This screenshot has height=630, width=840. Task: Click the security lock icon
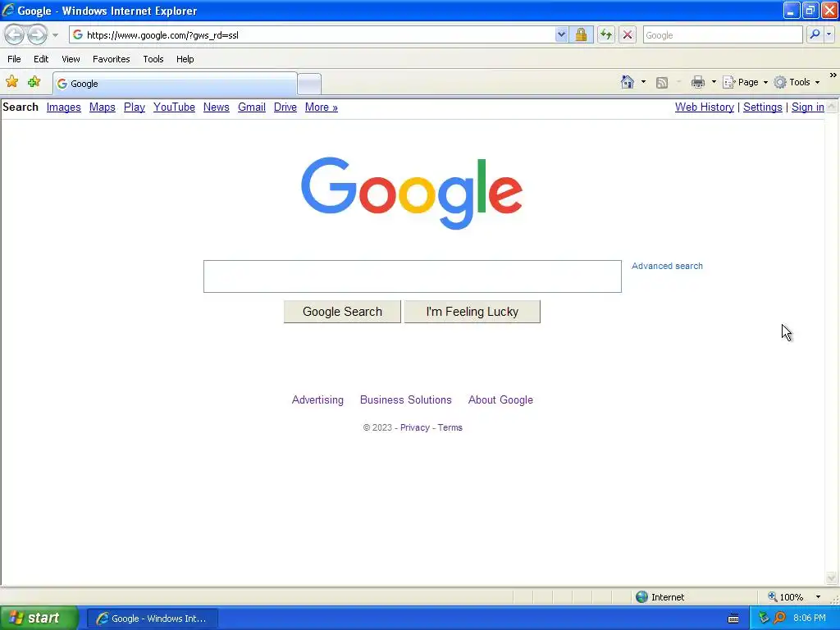pyautogui.click(x=581, y=34)
